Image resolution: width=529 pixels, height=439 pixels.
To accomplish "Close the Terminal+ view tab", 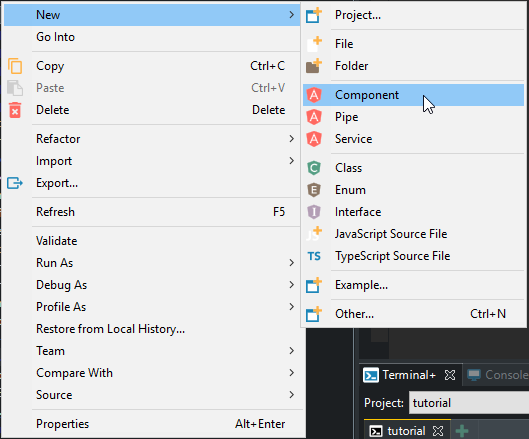I will click(x=450, y=375).
